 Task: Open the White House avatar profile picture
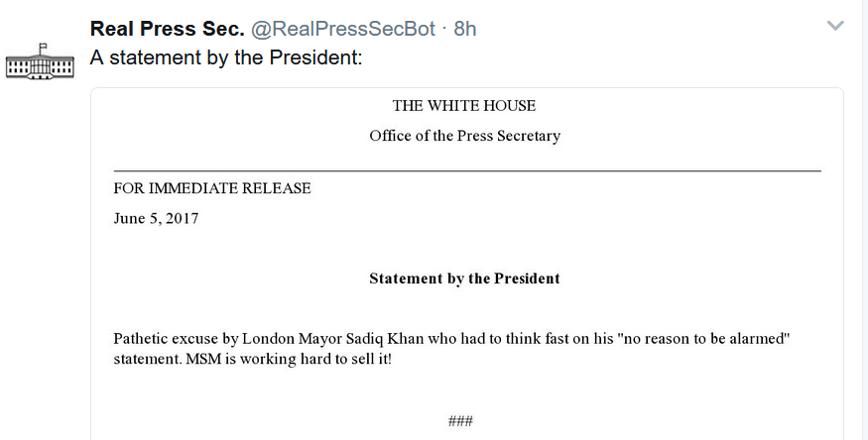tap(40, 61)
